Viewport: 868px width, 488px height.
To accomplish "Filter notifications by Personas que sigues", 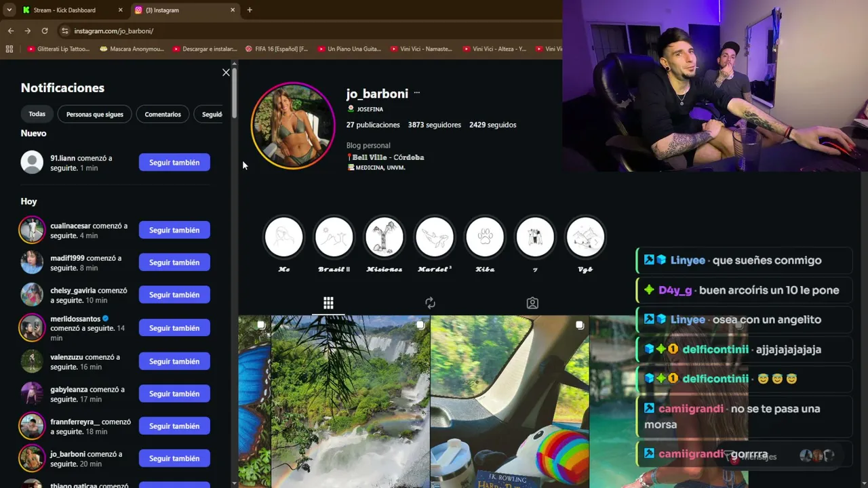I will [95, 114].
